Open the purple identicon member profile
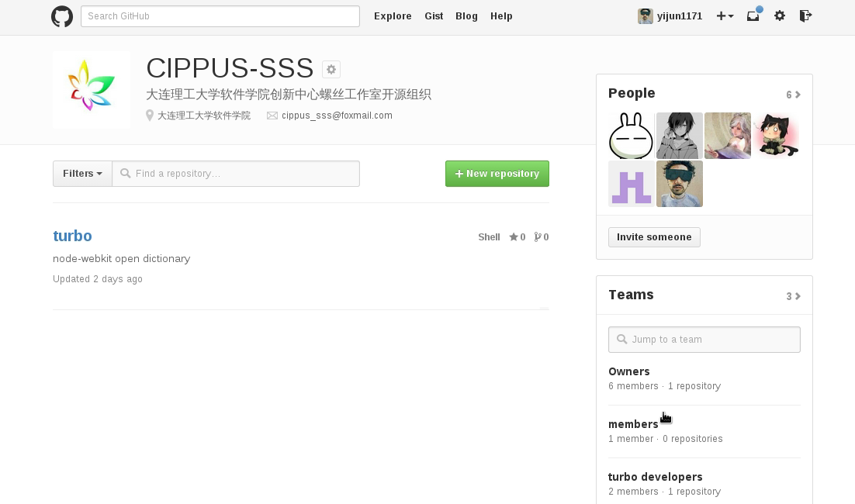 [x=632, y=184]
